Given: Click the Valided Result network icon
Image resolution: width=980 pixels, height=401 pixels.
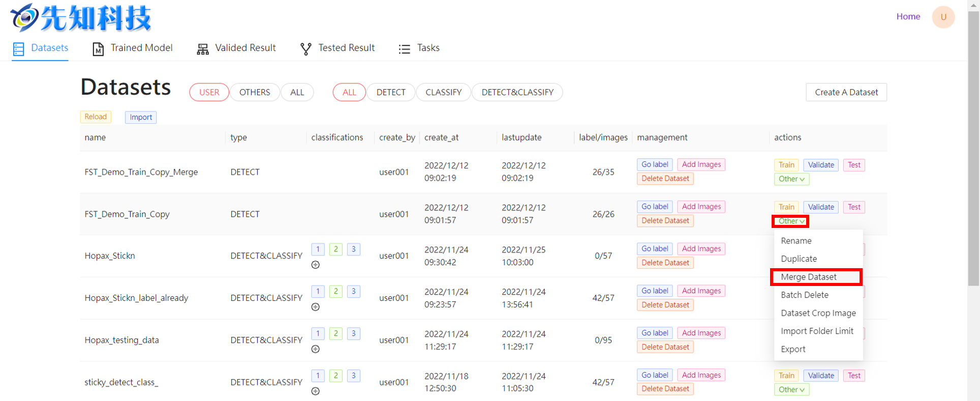Looking at the screenshot, I should click(x=203, y=49).
